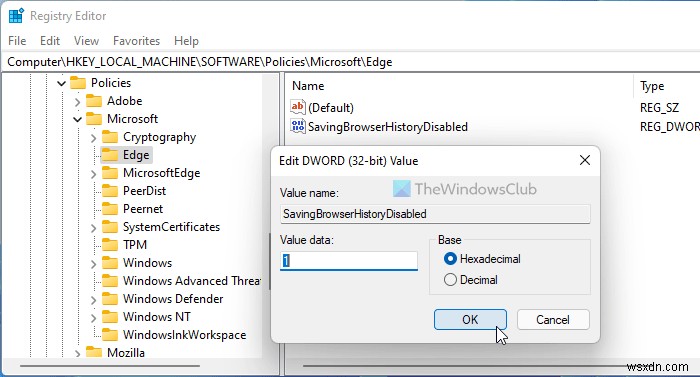This screenshot has width=700, height=377.
Task: Select the Peernet tree key
Action: coord(143,209)
